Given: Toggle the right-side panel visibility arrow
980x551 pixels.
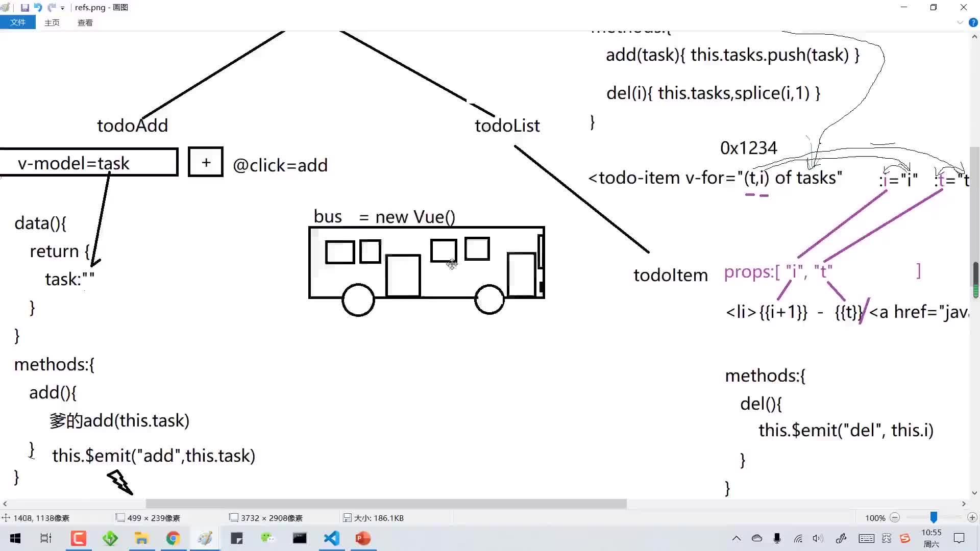Looking at the screenshot, I should 960,22.
